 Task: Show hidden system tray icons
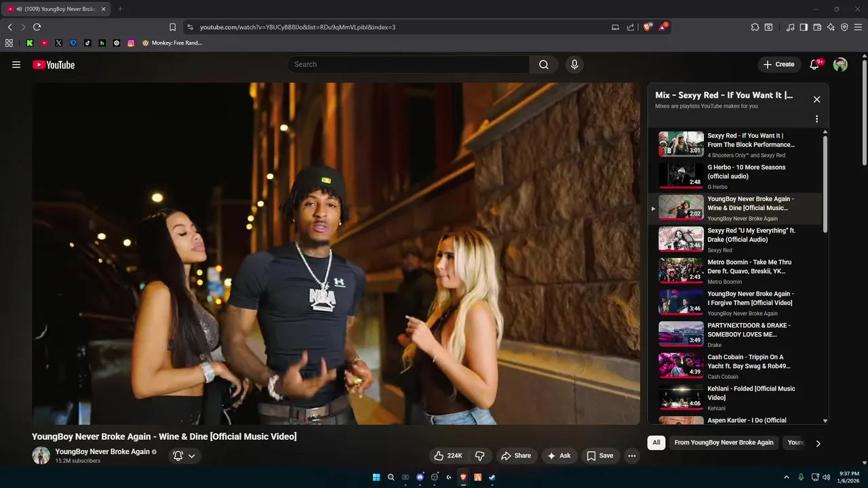[x=787, y=477]
